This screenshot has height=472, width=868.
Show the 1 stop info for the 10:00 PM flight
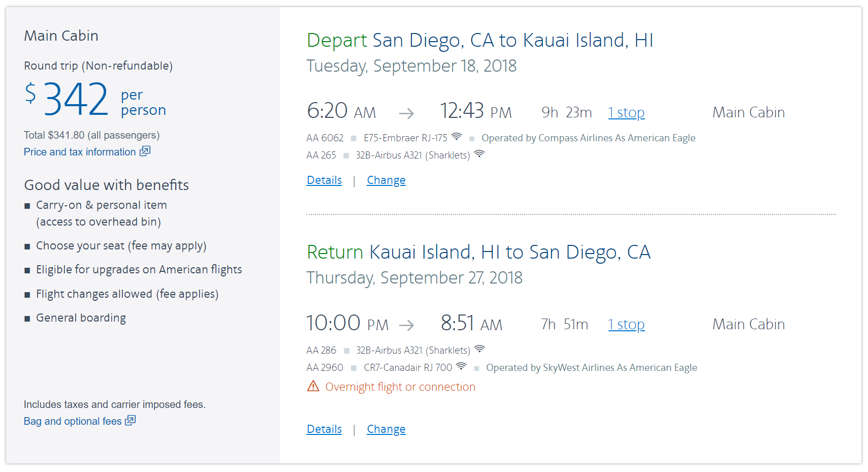click(626, 325)
